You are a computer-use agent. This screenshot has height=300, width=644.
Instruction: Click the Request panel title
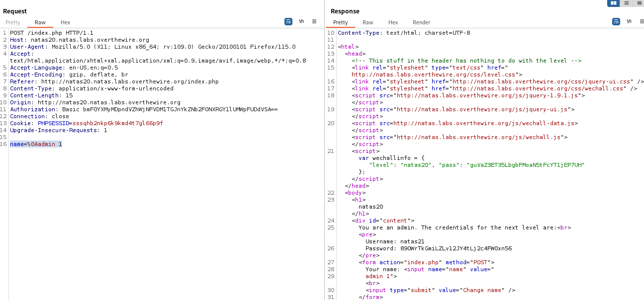pyautogui.click(x=15, y=11)
